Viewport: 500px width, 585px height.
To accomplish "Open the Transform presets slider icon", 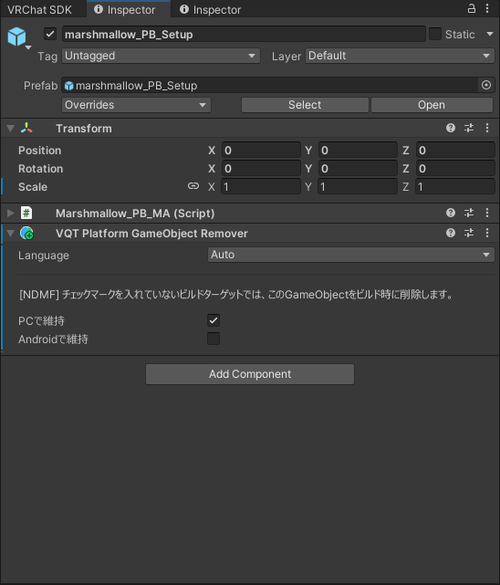I will click(x=469, y=128).
